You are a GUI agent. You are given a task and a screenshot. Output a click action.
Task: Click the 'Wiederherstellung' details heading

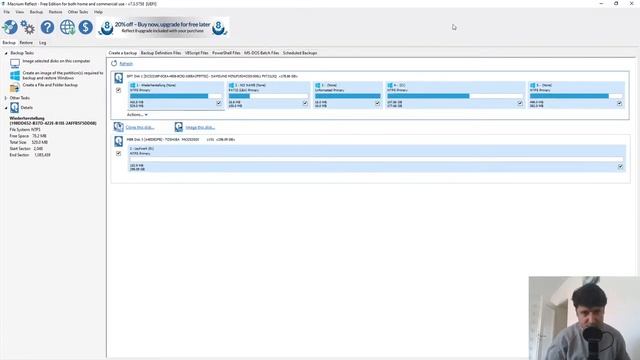coord(27,118)
